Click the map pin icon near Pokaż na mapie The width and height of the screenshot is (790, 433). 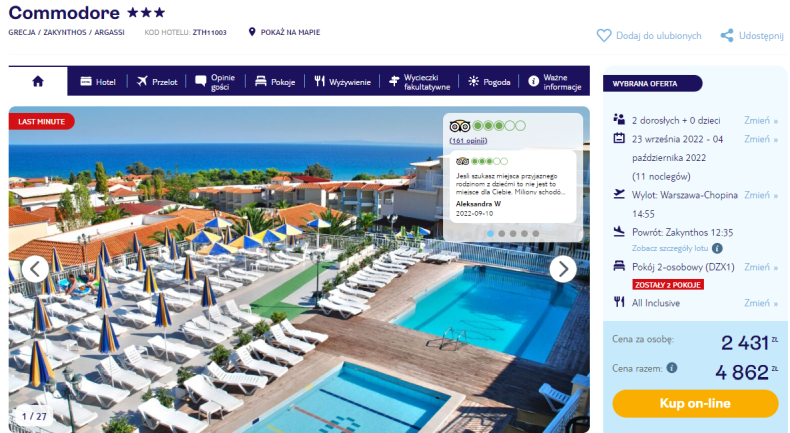click(x=252, y=32)
